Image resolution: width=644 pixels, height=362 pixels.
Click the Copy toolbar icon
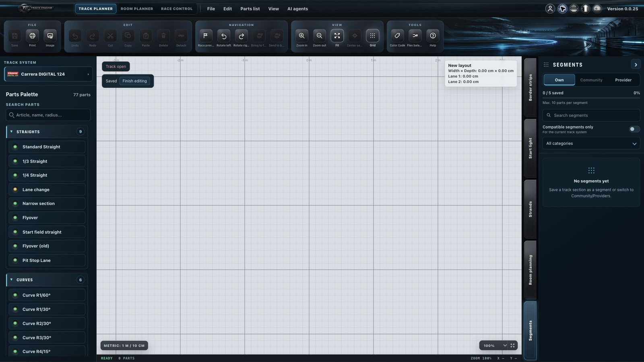point(128,36)
